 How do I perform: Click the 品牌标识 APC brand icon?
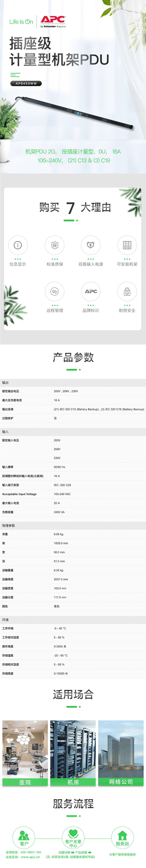(91, 291)
